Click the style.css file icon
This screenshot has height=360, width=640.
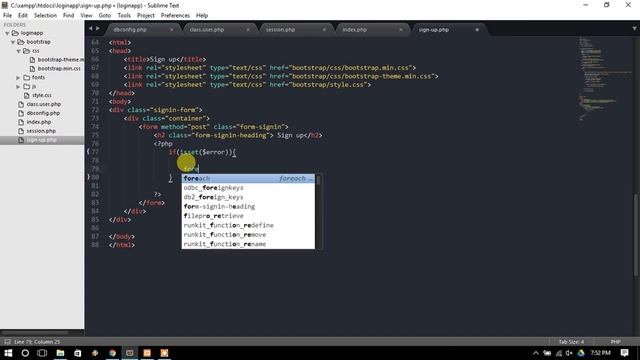coord(27,96)
